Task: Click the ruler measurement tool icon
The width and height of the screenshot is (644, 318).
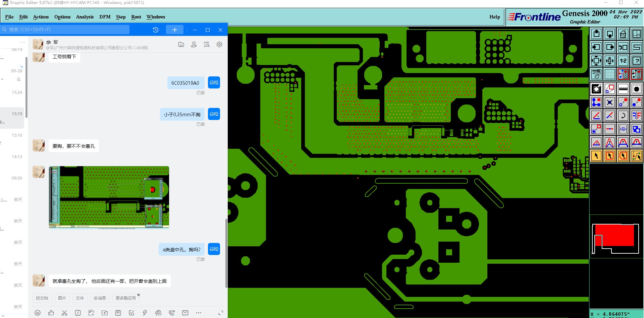Action: pos(623,89)
